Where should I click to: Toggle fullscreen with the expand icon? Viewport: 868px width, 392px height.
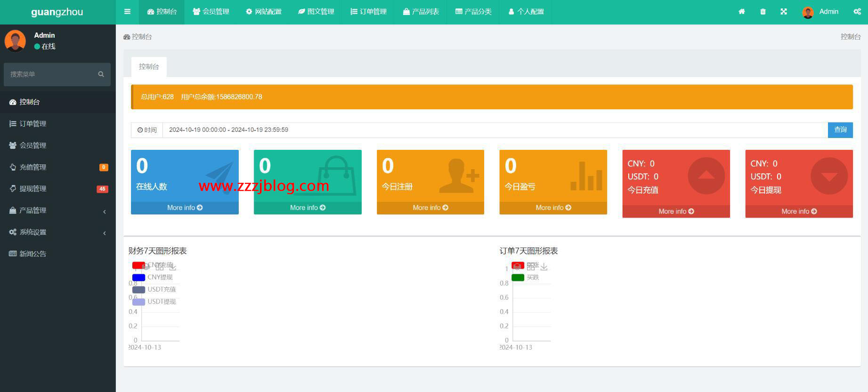tap(784, 12)
